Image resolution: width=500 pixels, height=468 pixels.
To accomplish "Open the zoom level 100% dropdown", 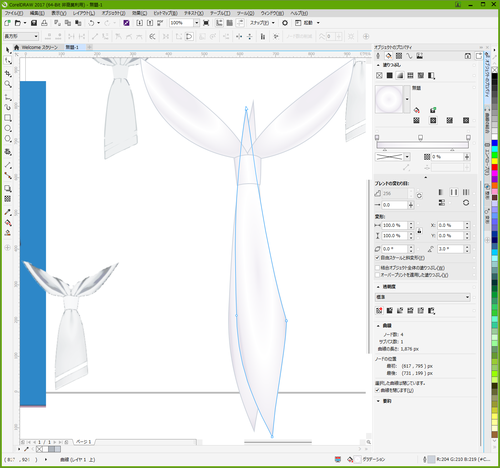I will click(197, 23).
